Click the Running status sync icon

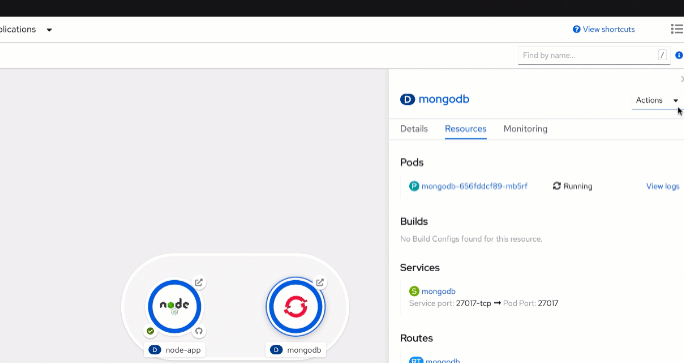(x=557, y=186)
